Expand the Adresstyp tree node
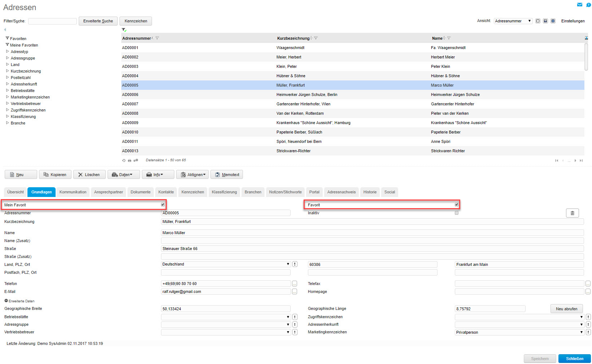Viewport: 592px width, 364px height. (7, 52)
